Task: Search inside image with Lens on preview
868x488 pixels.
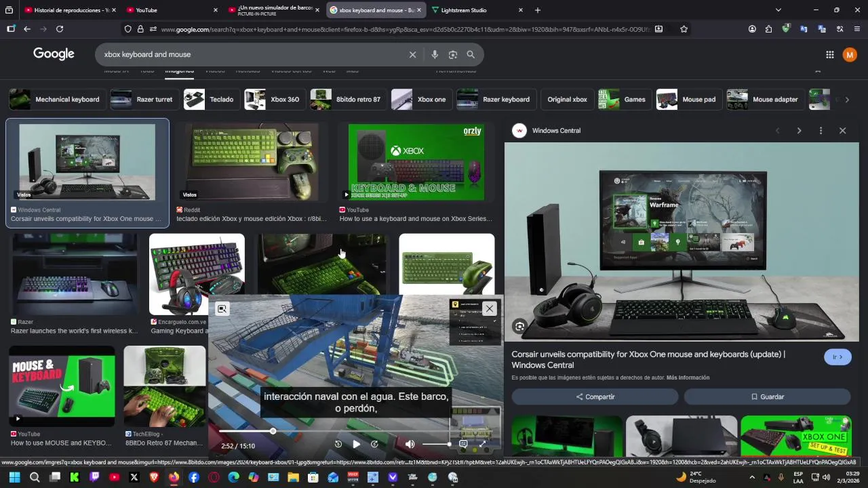Action: point(519,327)
